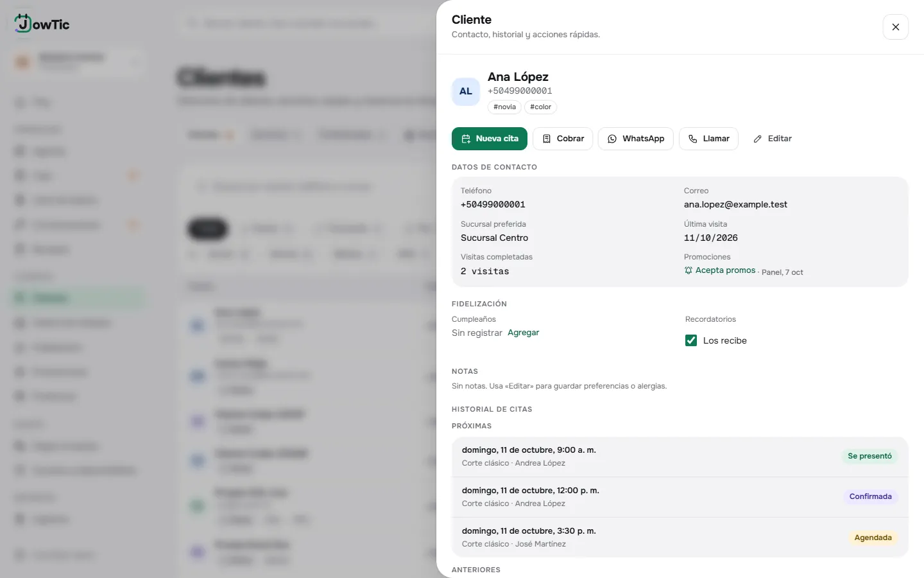Image resolution: width=924 pixels, height=578 pixels.
Task: Click the JowTic logo
Action: pos(42,24)
